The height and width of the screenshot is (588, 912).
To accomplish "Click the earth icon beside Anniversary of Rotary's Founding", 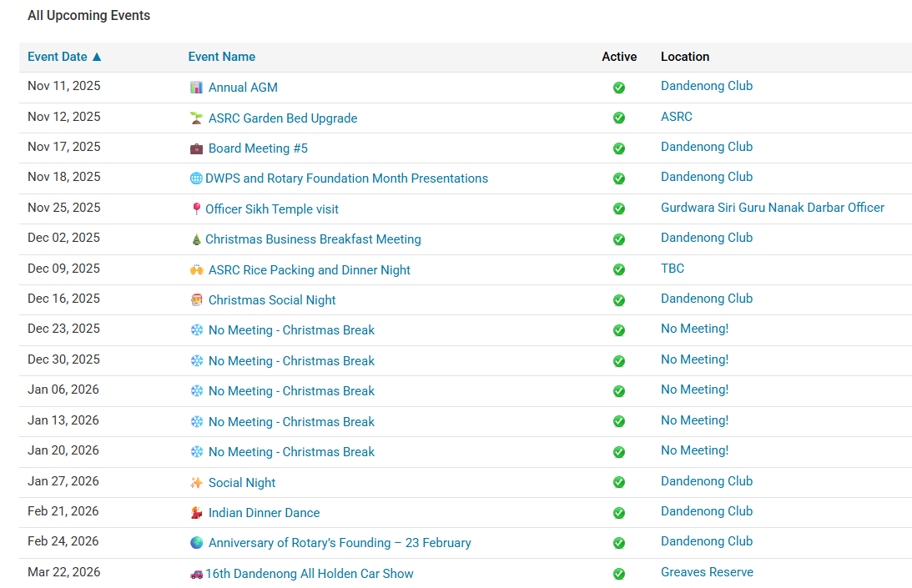I will (x=197, y=543).
